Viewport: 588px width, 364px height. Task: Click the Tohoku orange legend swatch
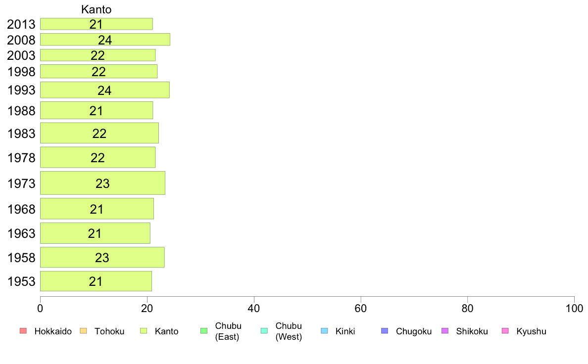[x=83, y=331]
